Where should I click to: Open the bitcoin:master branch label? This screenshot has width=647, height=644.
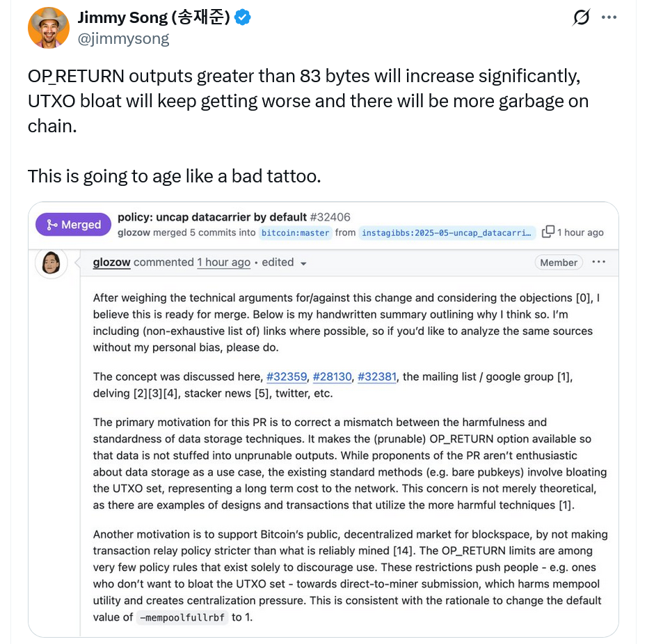[295, 233]
